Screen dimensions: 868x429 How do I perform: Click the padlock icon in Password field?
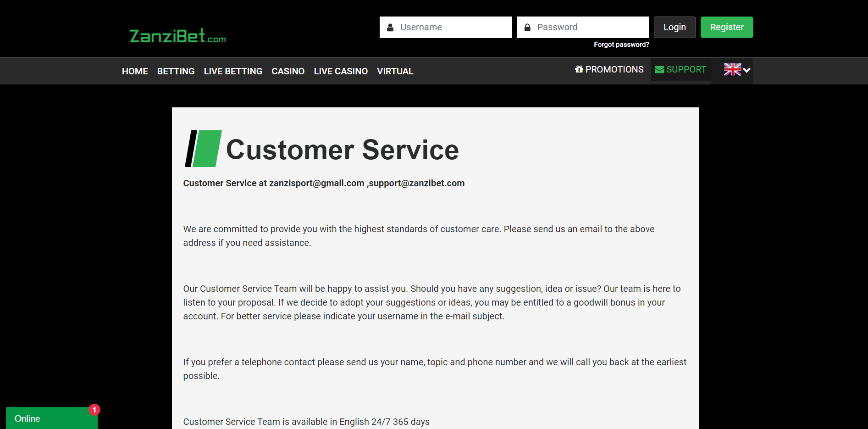pos(527,28)
